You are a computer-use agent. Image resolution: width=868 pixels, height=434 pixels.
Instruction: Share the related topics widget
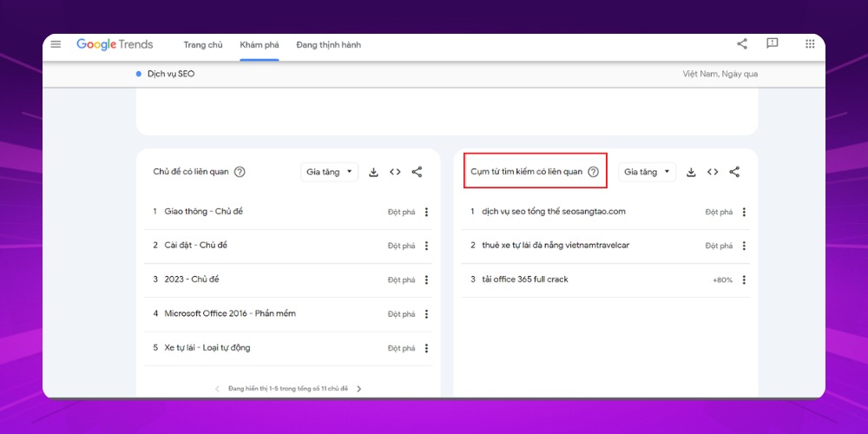417,172
